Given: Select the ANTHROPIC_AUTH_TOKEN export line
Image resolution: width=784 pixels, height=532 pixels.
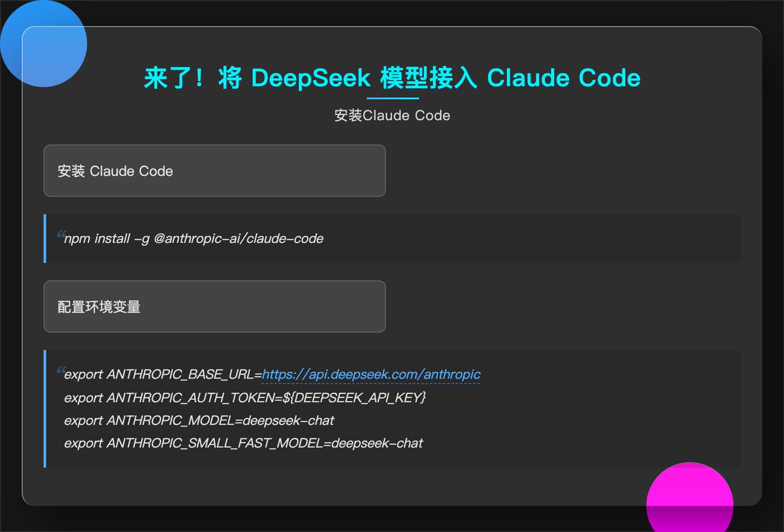Looking at the screenshot, I should click(x=245, y=398).
